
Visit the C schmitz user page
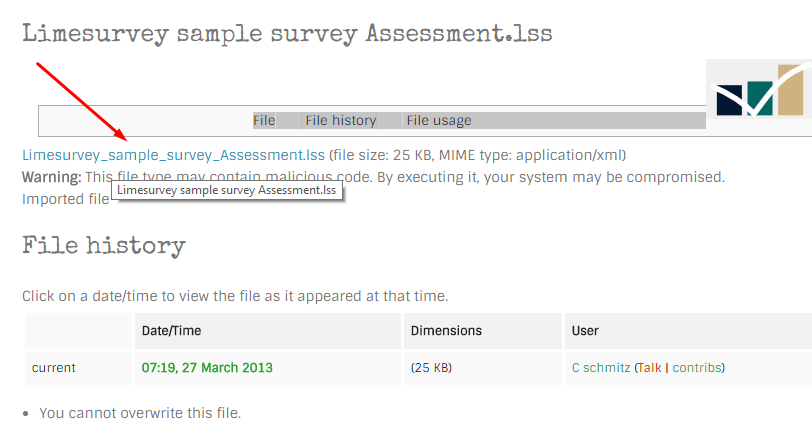pos(601,368)
